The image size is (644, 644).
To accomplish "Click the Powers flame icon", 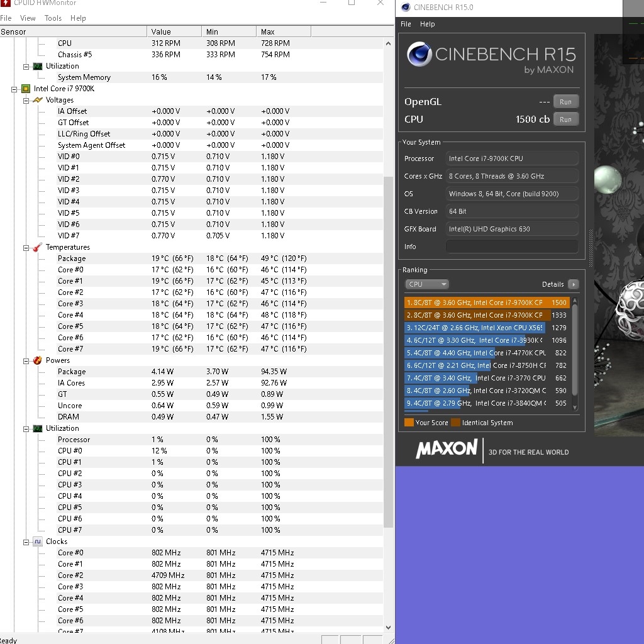I will click(x=38, y=360).
